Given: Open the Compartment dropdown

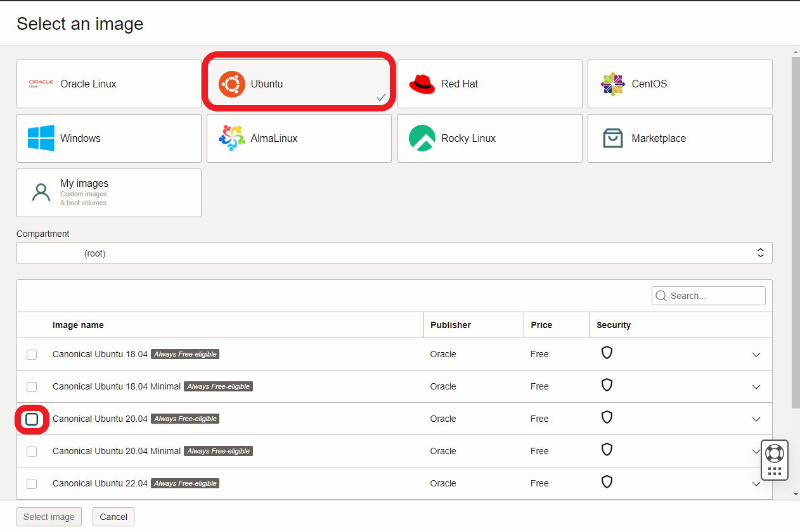Looking at the screenshot, I should (394, 253).
